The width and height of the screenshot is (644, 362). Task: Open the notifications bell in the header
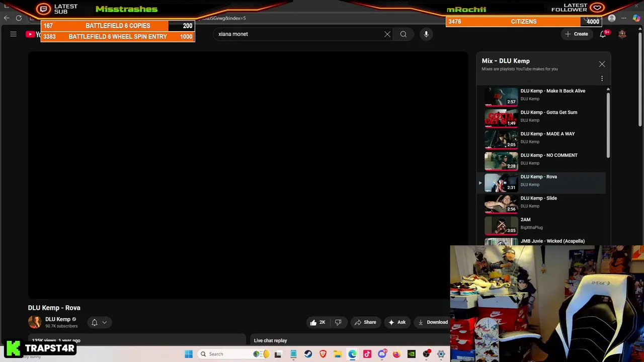coord(603,34)
